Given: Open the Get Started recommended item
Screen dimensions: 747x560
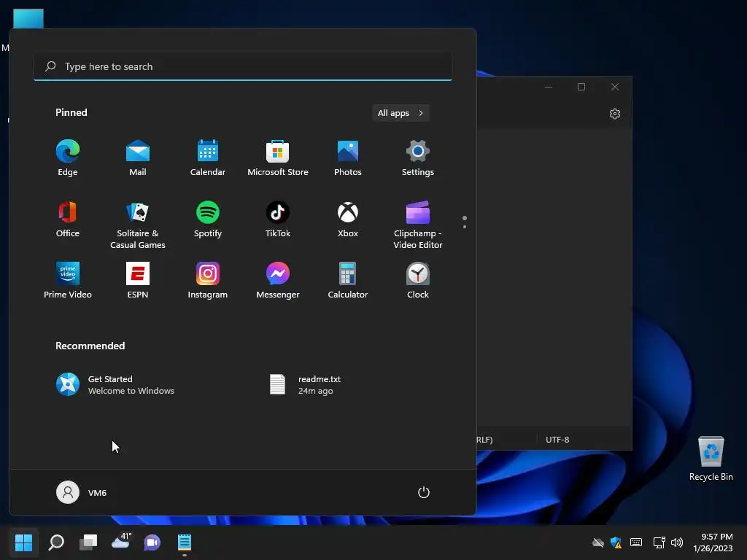Looking at the screenshot, I should [x=116, y=385].
